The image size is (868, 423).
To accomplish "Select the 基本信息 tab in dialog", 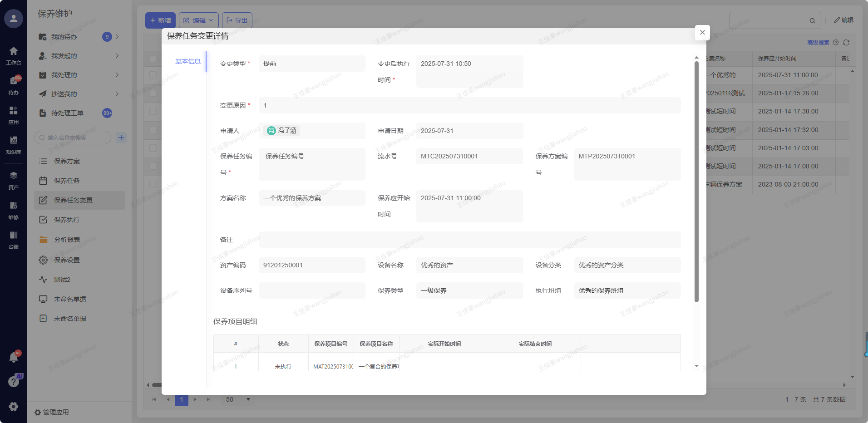I will tap(188, 61).
